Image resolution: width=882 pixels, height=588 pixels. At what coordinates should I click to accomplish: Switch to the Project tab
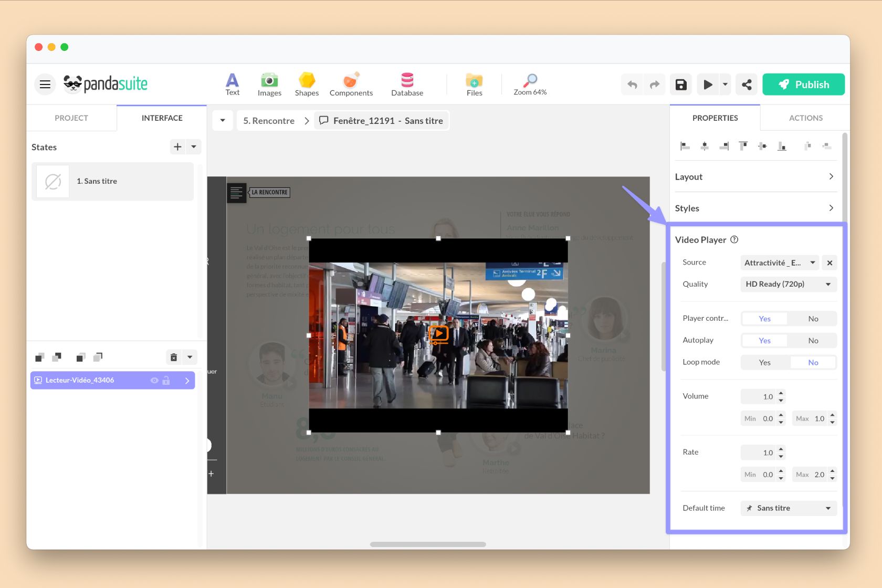click(71, 118)
